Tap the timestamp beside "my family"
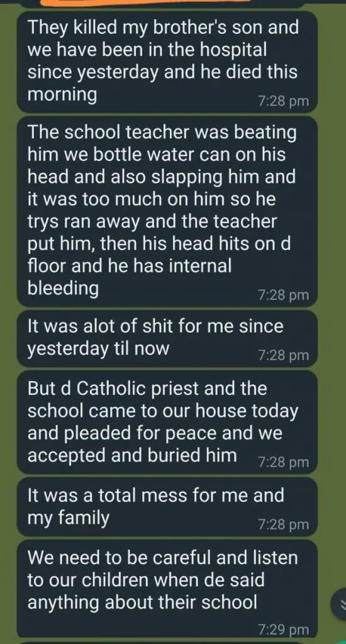Image resolution: width=346 pixels, height=644 pixels. coord(283,524)
